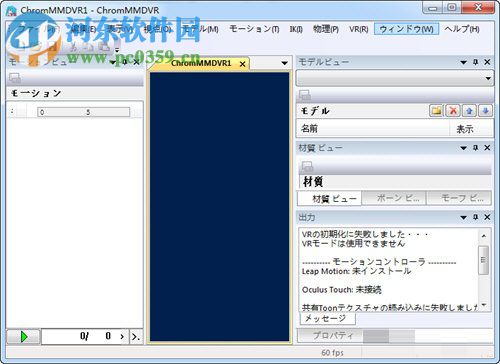Viewport: 500px width, 364px height.
Task: Click the line VRの初期化に失敗しました
Action: click(366, 234)
